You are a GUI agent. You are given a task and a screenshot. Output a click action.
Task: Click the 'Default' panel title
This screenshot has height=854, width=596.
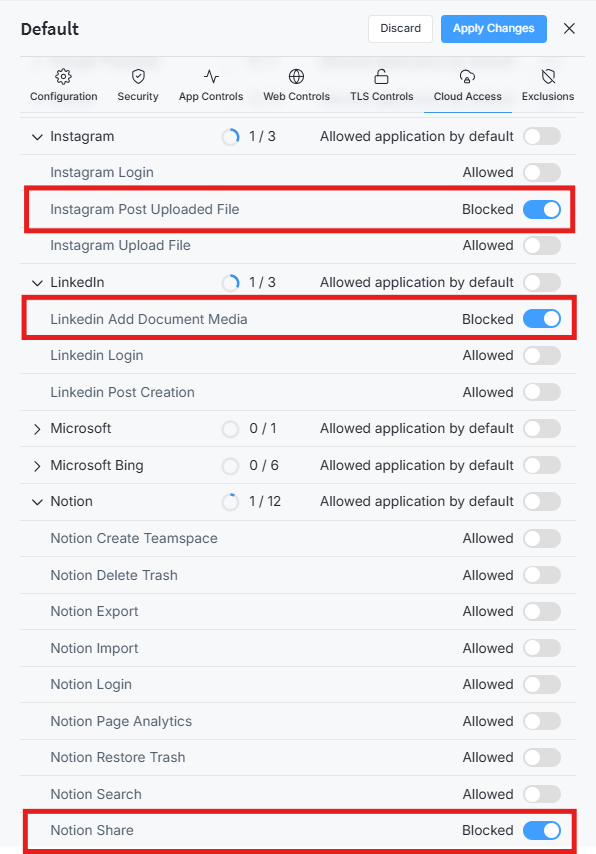pos(50,29)
